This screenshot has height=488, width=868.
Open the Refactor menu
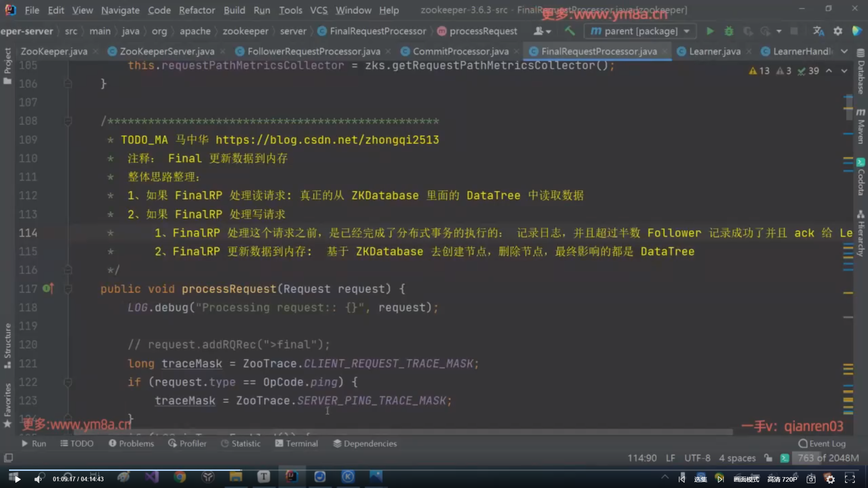click(x=197, y=10)
